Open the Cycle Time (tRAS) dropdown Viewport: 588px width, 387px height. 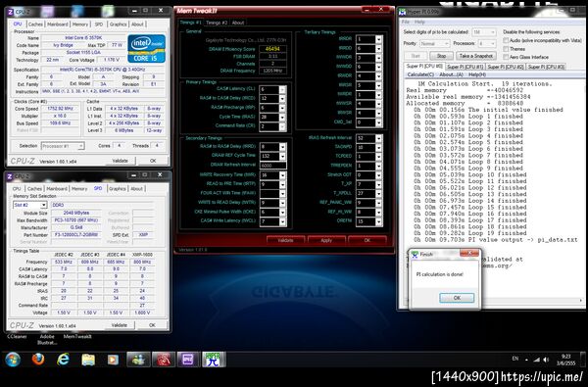282,118
